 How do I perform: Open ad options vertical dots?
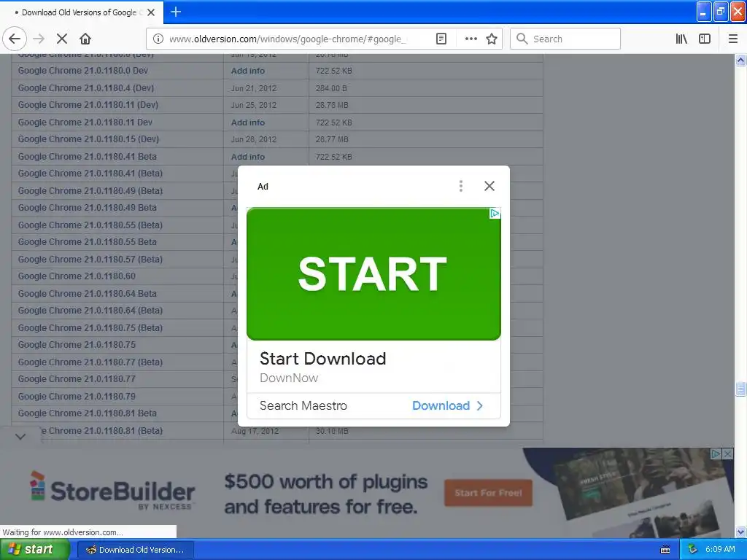click(x=461, y=186)
